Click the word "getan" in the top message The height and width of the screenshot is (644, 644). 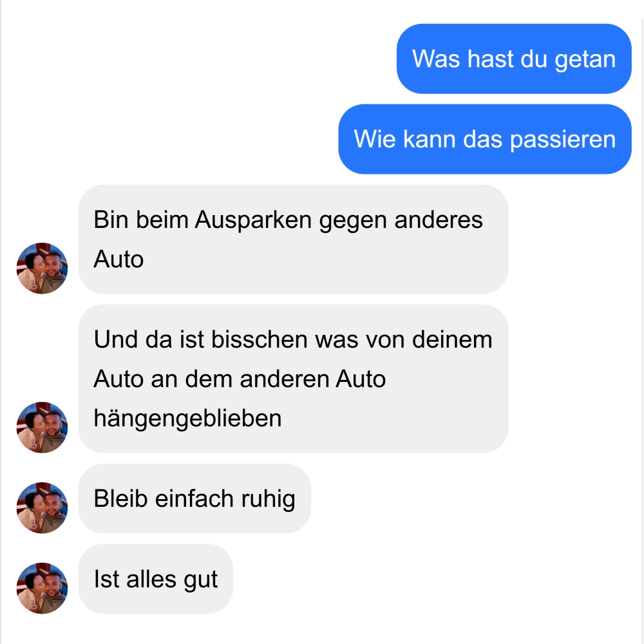pyautogui.click(x=585, y=59)
